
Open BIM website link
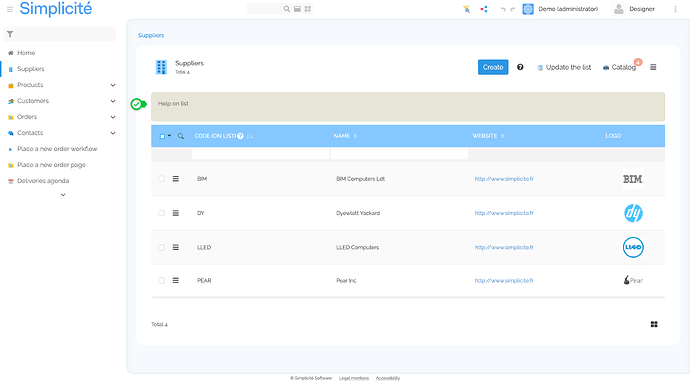pos(504,179)
